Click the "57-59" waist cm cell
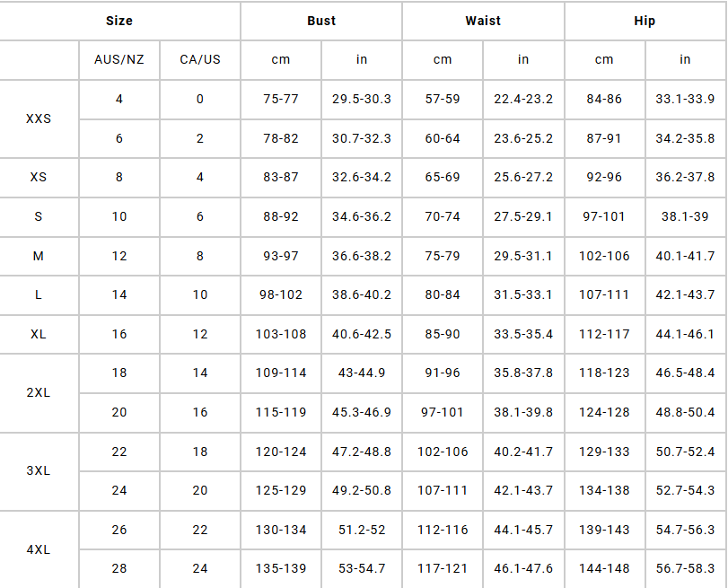Image resolution: width=728 pixels, height=588 pixels. [x=443, y=99]
